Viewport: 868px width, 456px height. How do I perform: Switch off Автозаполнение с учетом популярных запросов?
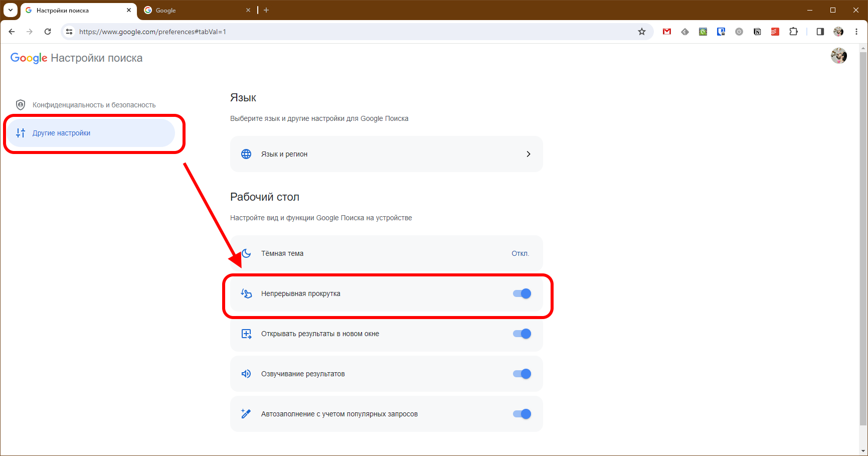pyautogui.click(x=522, y=414)
